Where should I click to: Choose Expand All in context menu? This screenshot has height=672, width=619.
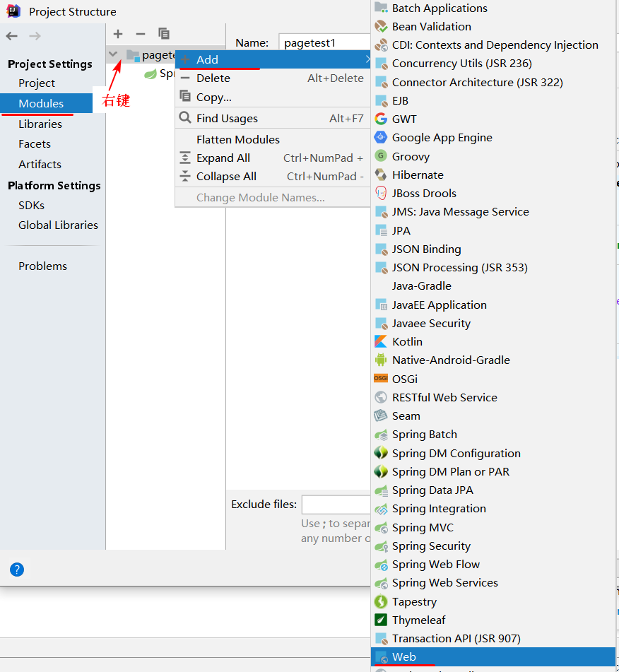click(x=273, y=158)
